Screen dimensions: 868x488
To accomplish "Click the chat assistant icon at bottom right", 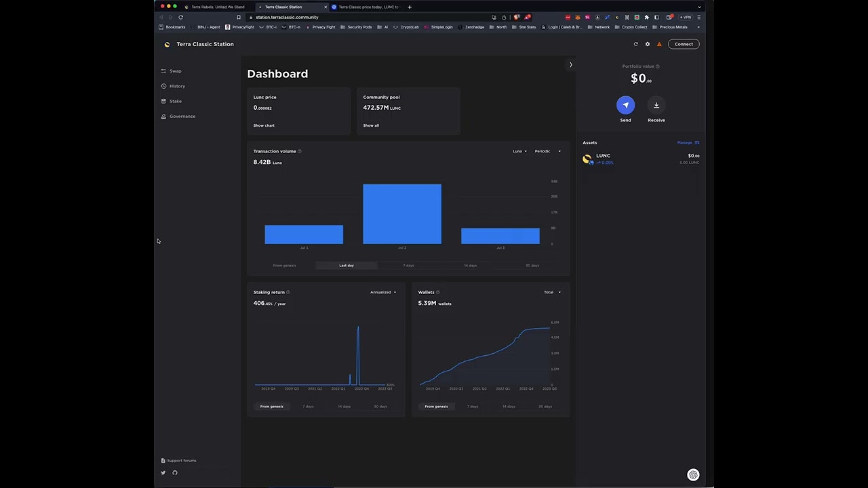I will click(x=693, y=475).
